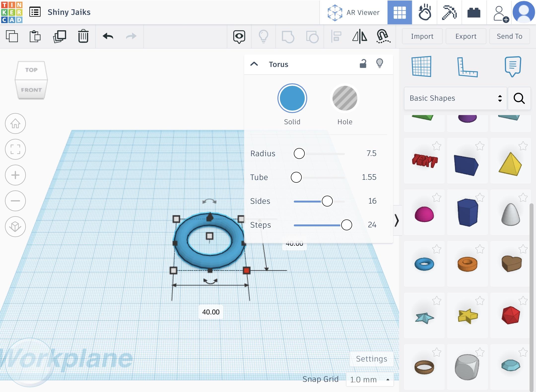The width and height of the screenshot is (536, 392).
Task: Switch to the Blocks view tab
Action: 449,12
